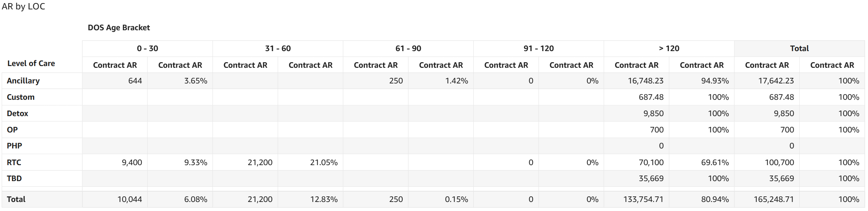Viewport: 868px width, 211px height.
Task: Select the "DOS Age Bracket" field label
Action: (119, 28)
